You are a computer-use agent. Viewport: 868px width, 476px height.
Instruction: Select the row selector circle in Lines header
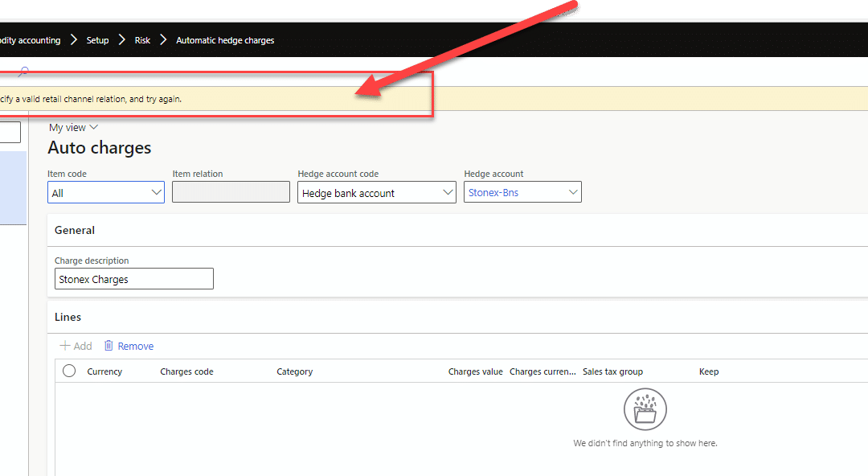coord(69,371)
